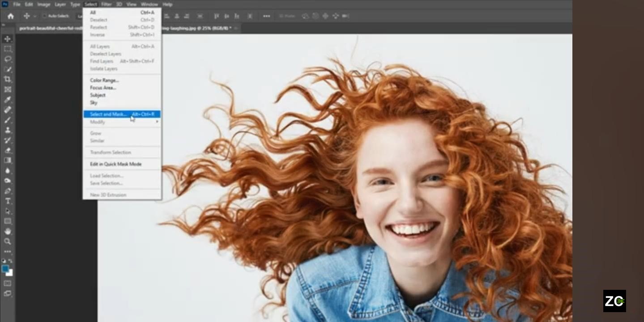The width and height of the screenshot is (644, 322).
Task: Open the Filter menu
Action: click(x=107, y=4)
